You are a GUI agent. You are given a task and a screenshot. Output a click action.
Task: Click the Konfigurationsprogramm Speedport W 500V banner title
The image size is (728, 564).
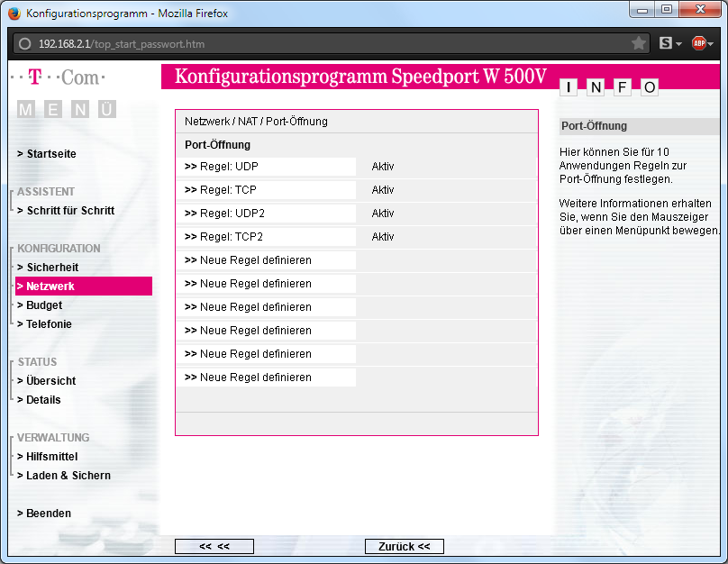[360, 76]
